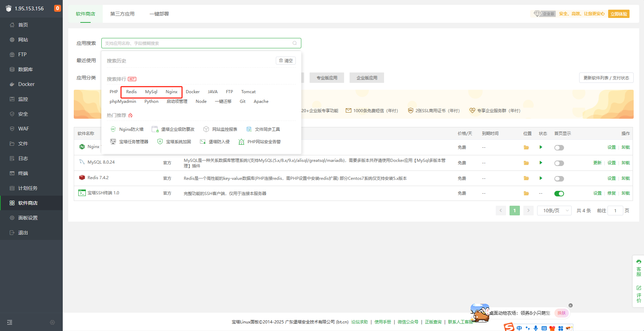Open recommended Nginx防火墙 item

pyautogui.click(x=127, y=129)
